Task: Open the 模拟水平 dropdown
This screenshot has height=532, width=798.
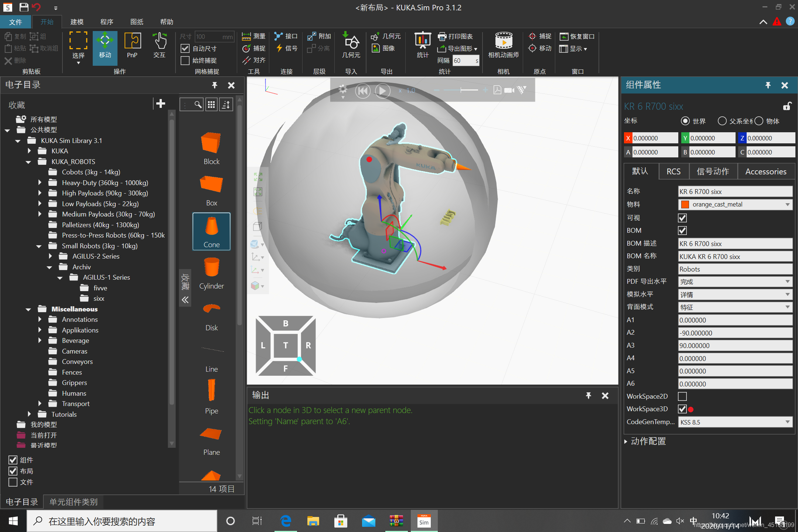Action: 735,295
